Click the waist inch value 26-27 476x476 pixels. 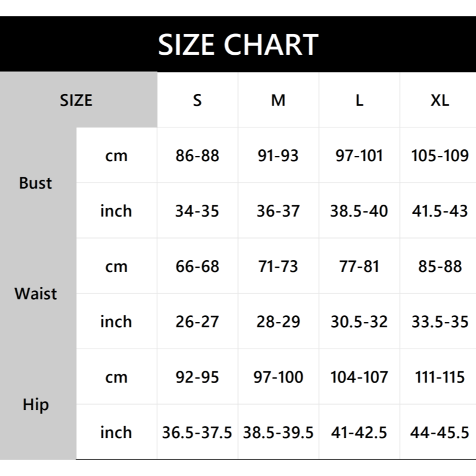point(198,322)
